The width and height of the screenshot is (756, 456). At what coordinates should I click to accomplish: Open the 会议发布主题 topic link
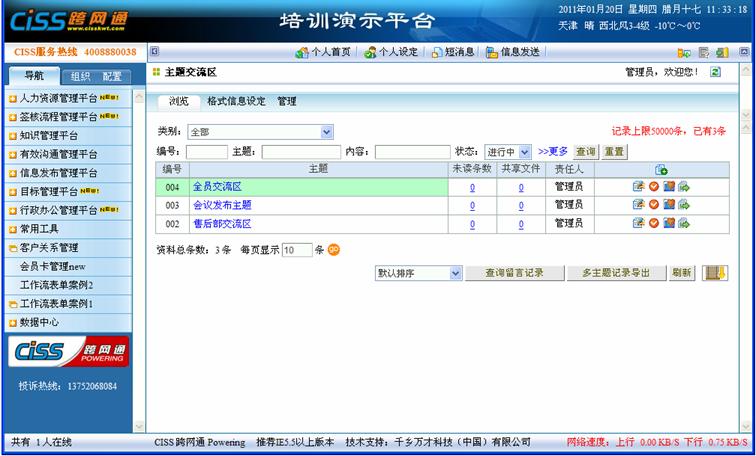222,205
